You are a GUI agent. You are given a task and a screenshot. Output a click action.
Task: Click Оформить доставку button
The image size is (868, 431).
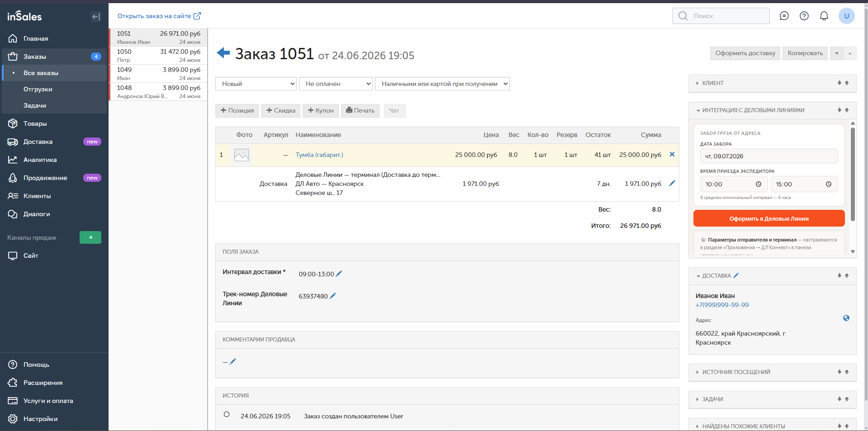click(x=745, y=53)
